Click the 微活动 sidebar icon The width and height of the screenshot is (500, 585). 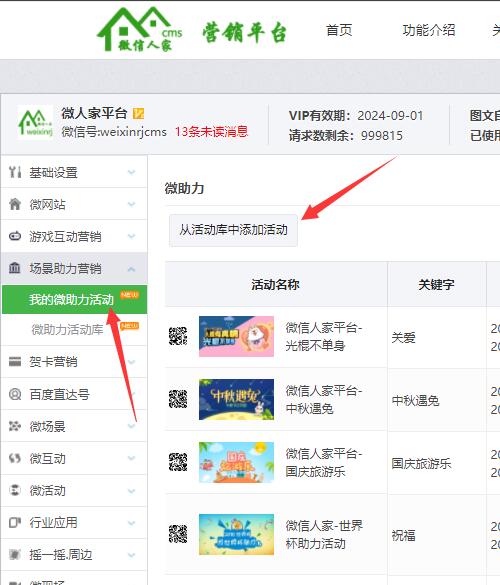[x=15, y=490]
